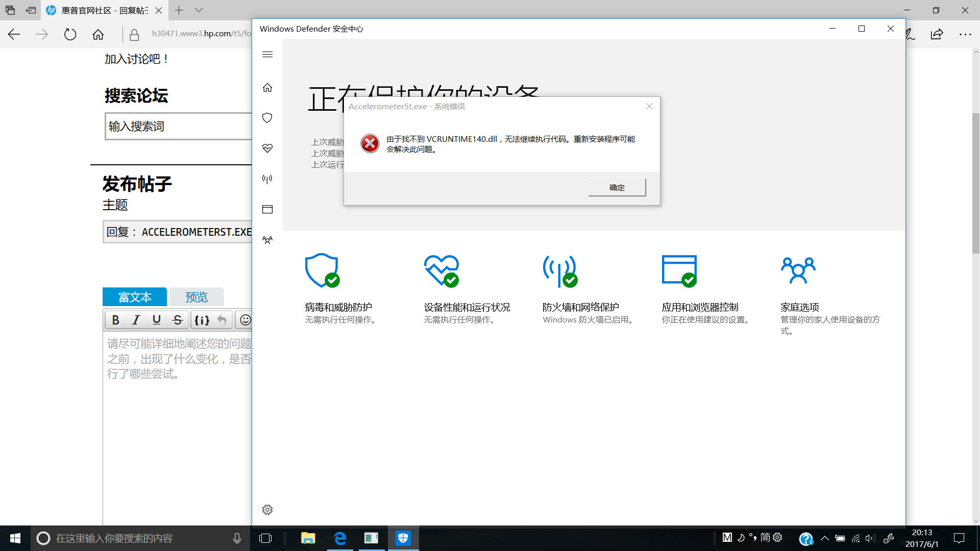Open the battery status tray icon
980x551 pixels.
[x=840, y=538]
